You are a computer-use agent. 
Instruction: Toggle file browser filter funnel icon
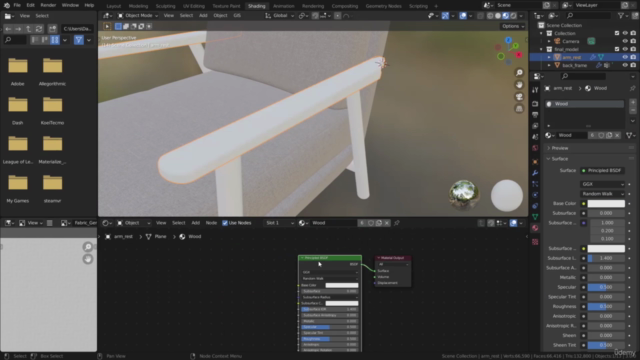(78, 40)
